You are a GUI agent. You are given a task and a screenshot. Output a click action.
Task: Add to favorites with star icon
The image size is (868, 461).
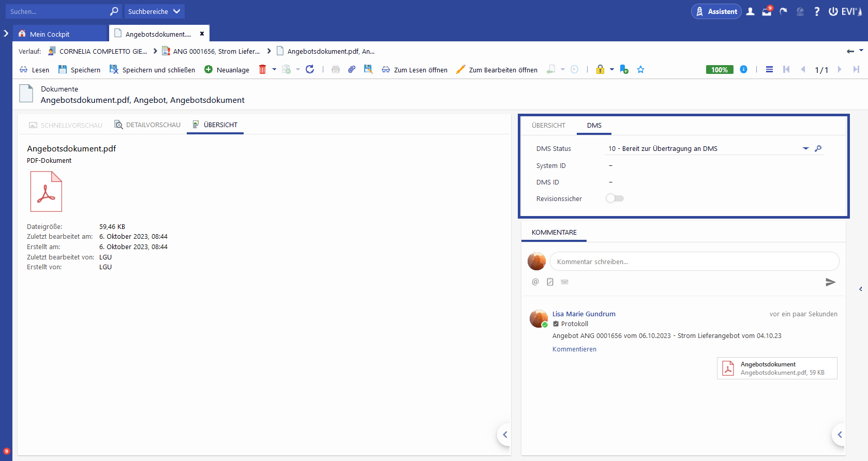(640, 69)
